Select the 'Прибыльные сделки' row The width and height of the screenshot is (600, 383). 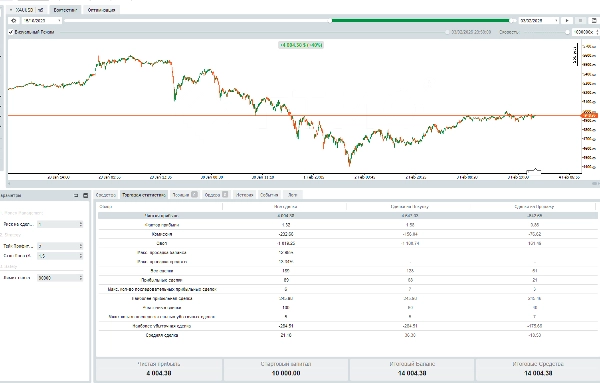[x=347, y=280]
